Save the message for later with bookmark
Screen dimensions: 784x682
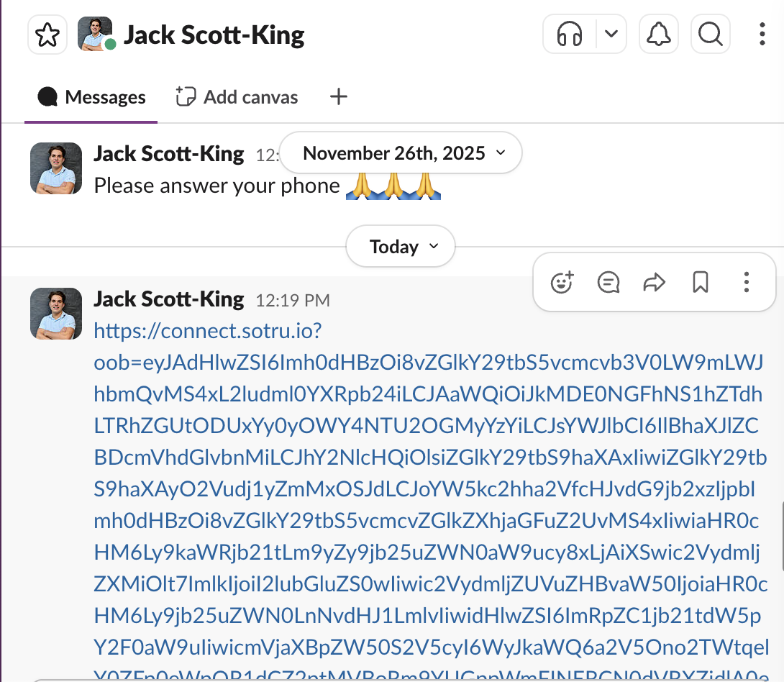(701, 283)
